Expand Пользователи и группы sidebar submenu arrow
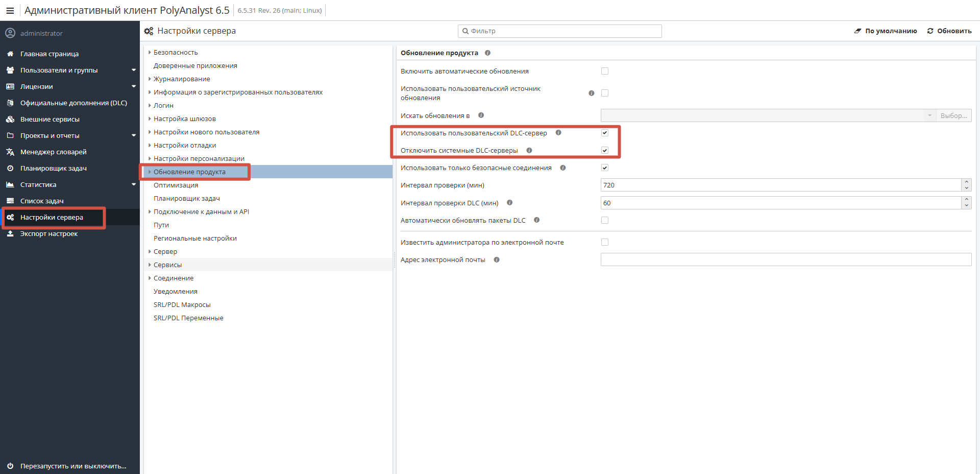Image resolution: width=980 pixels, height=474 pixels. tap(134, 70)
